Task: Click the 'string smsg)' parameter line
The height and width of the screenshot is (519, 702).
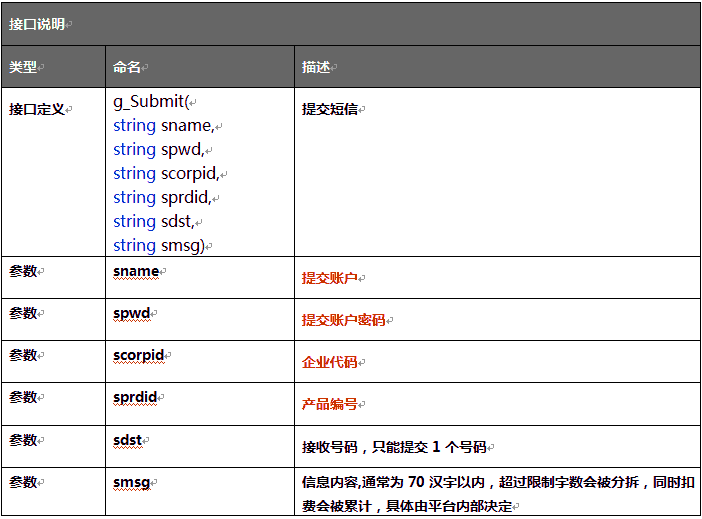Action: point(161,246)
